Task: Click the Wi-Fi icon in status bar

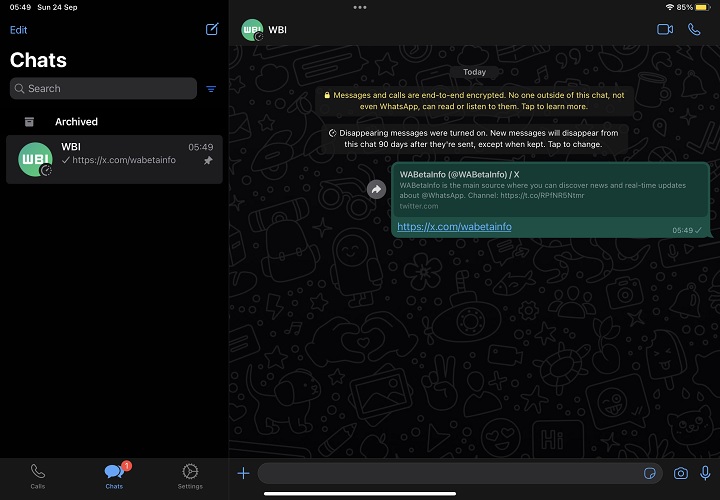Action: coord(669,7)
